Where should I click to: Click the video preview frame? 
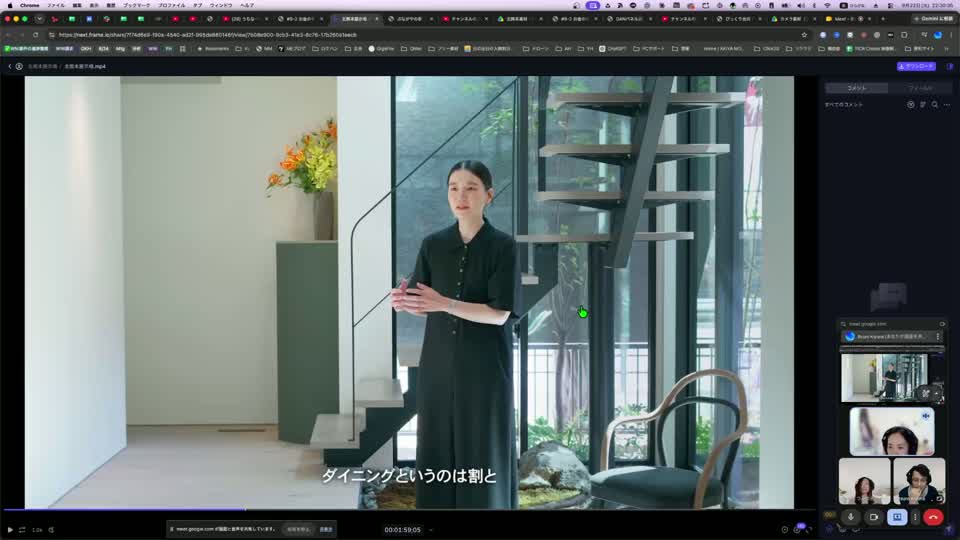[x=409, y=292]
